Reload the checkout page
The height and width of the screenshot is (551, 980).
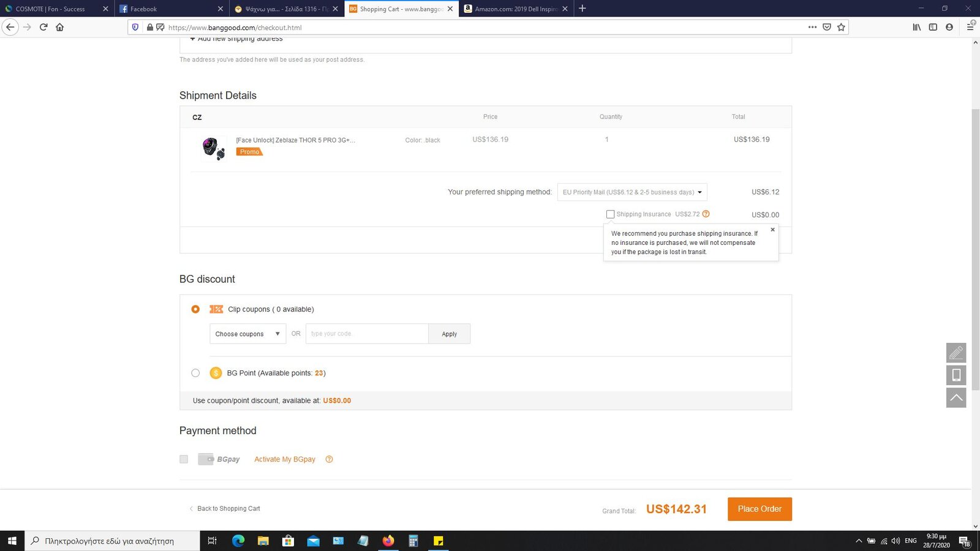click(x=43, y=27)
